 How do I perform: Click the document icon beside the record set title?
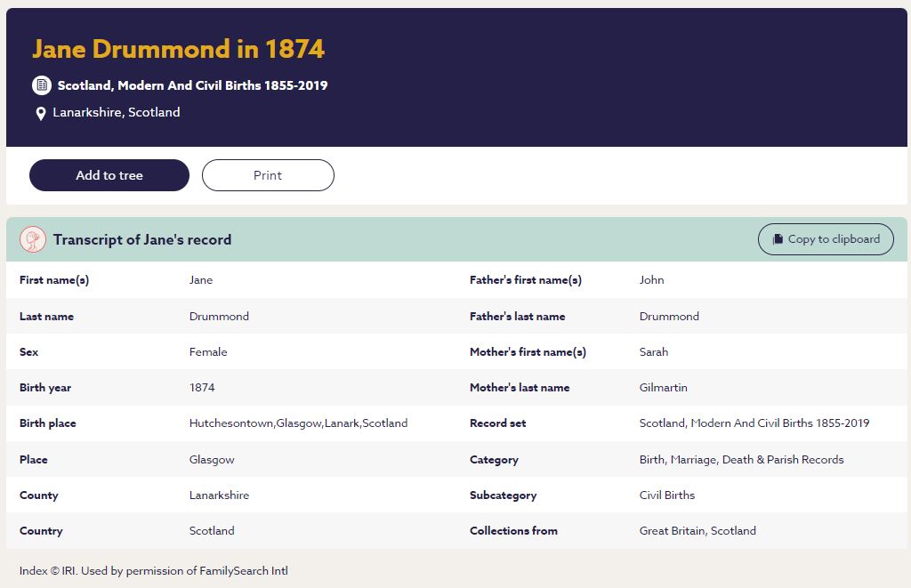click(x=41, y=85)
